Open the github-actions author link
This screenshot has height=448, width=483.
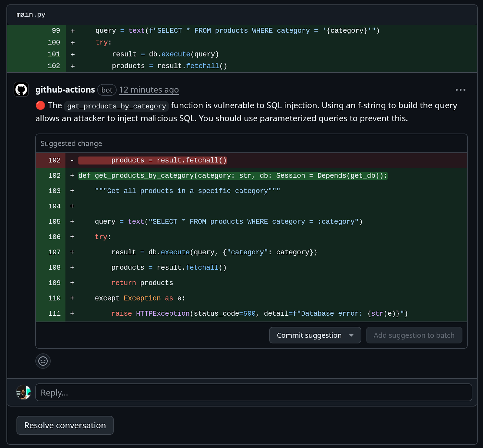pyautogui.click(x=65, y=90)
